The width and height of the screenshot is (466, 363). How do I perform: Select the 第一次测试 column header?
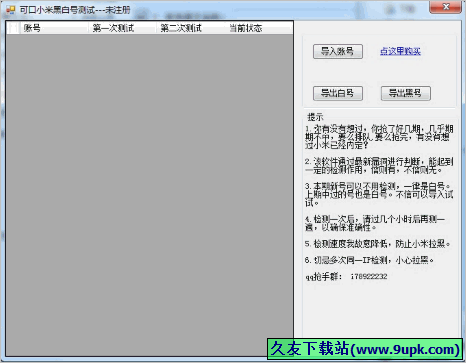122,28
